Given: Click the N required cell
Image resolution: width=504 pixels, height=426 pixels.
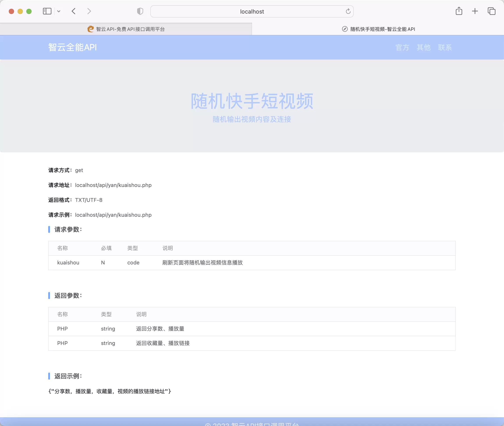Looking at the screenshot, I should pos(103,263).
